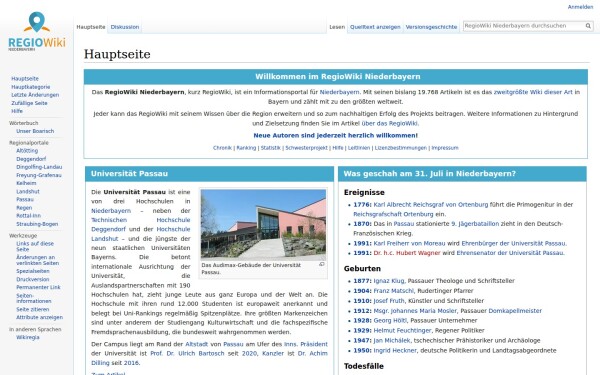Open the Kelheim regional portal
Image resolution: width=600 pixels, height=375 pixels.
click(26, 183)
